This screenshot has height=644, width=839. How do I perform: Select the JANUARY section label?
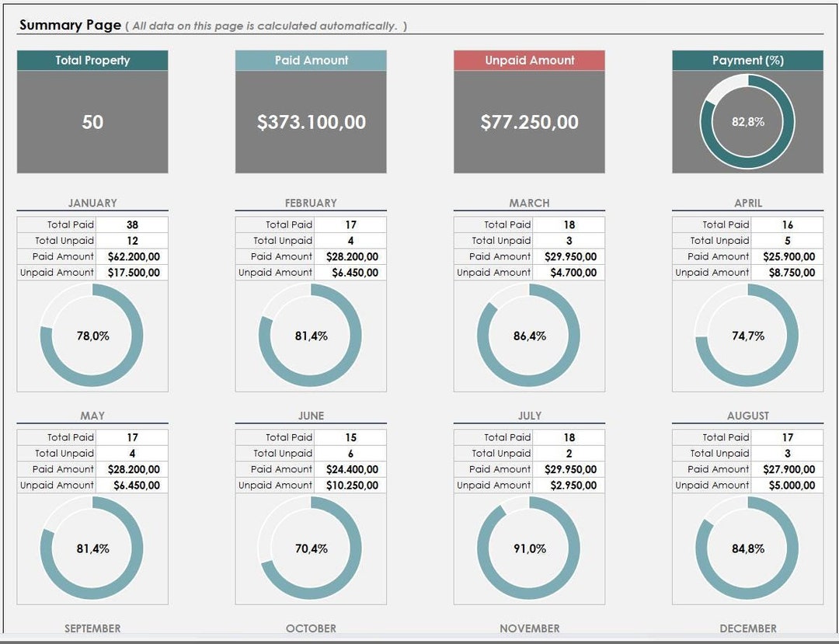click(92, 202)
